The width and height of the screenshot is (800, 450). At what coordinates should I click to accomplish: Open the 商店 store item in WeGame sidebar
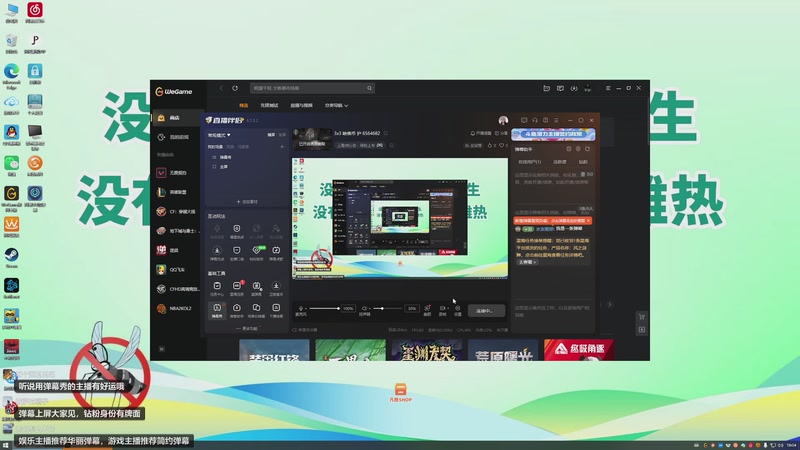(178, 118)
